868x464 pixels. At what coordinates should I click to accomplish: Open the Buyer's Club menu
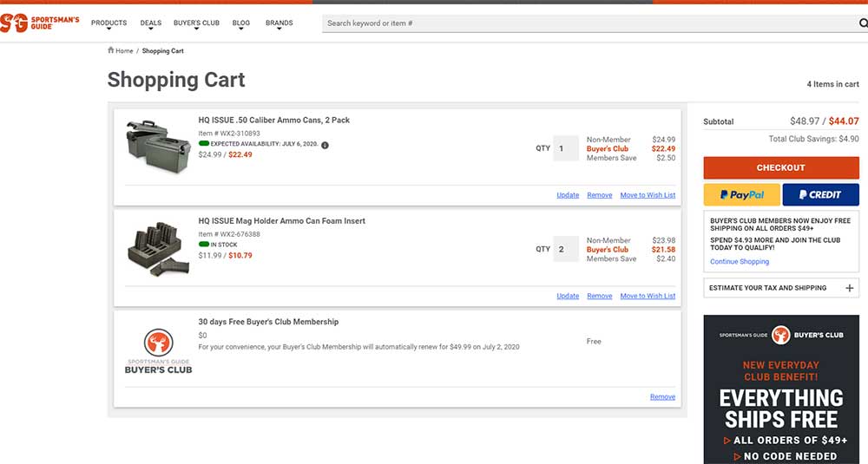tap(196, 23)
